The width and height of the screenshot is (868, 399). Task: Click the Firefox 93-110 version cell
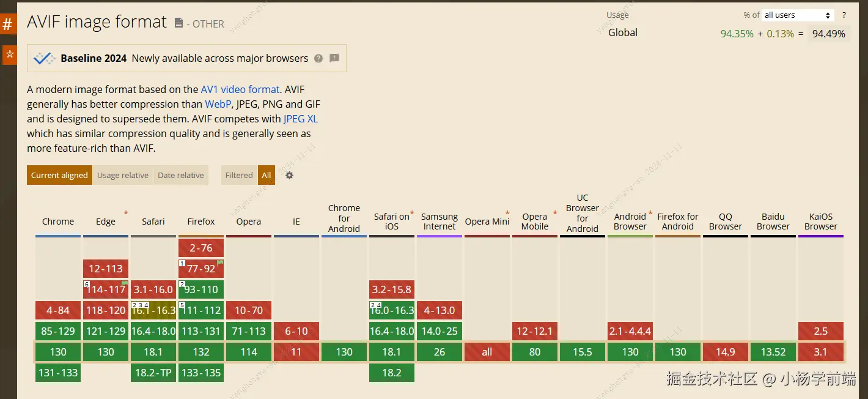click(201, 289)
